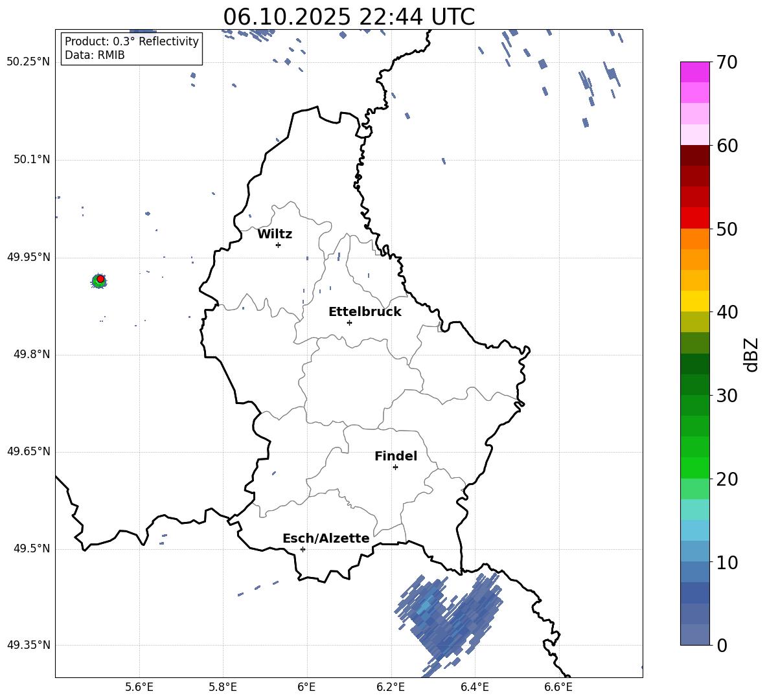Screen dimensions: 767x700
Task: Click the yellow 40 dBZ color band
Action: tap(694, 301)
